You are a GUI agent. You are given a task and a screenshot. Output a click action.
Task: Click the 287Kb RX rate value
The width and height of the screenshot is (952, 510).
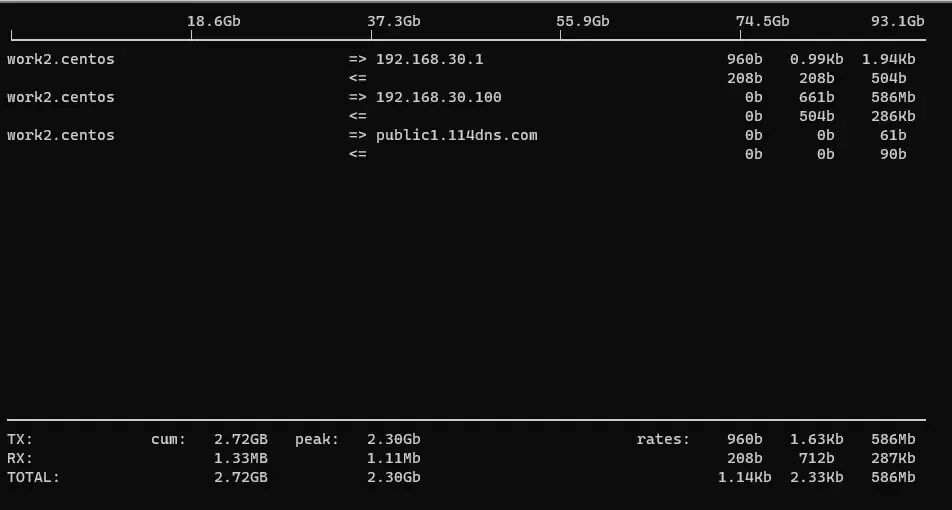pos(893,458)
